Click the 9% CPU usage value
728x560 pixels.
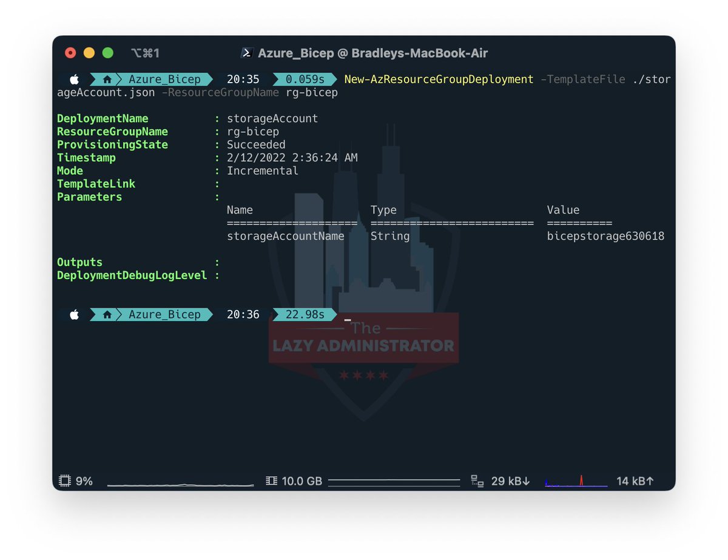click(x=84, y=481)
